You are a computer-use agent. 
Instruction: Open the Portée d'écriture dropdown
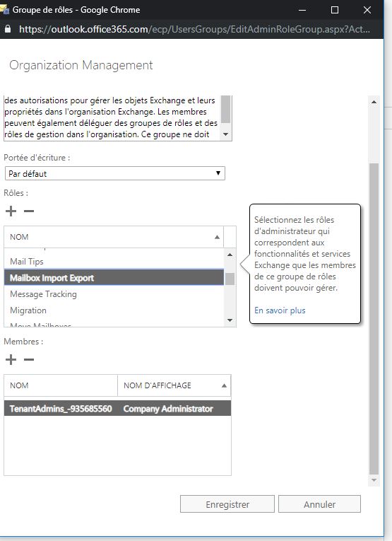(115, 173)
